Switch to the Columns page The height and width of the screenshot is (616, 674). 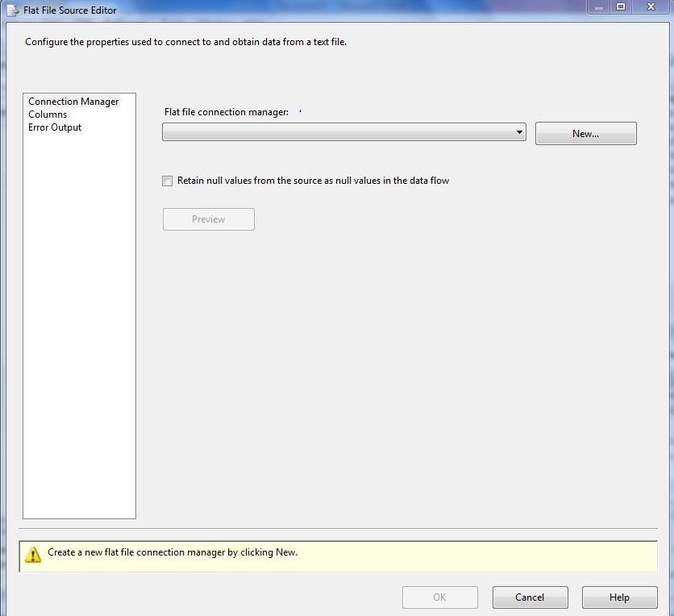[48, 114]
